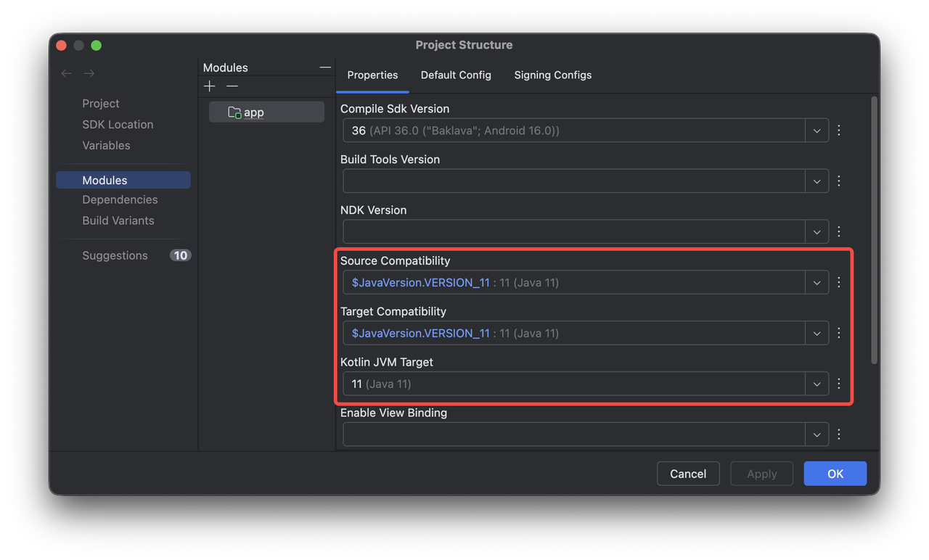Open Suggestions in the sidebar

click(115, 255)
